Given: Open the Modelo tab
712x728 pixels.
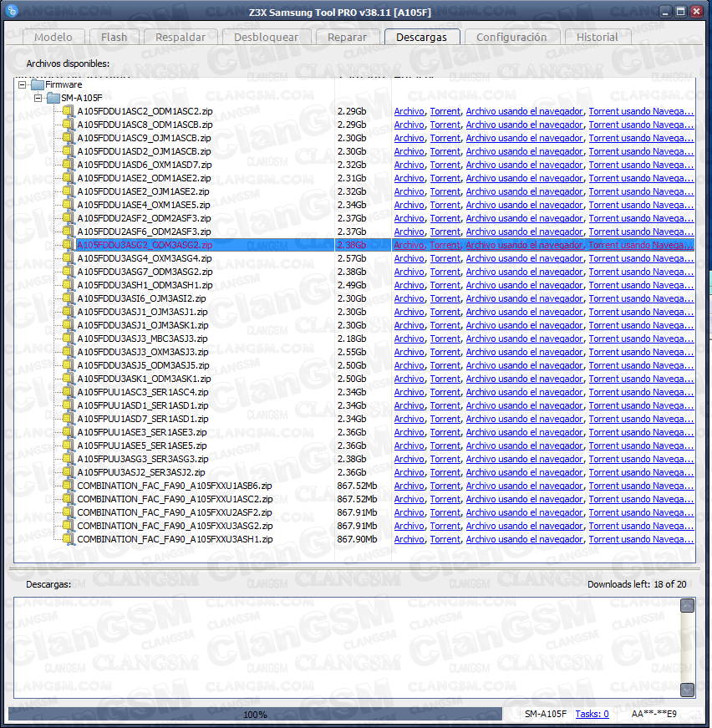Looking at the screenshot, I should (53, 37).
